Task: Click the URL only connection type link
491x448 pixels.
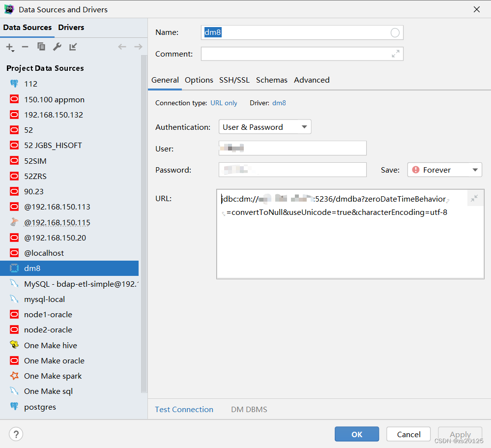Action: (x=224, y=103)
